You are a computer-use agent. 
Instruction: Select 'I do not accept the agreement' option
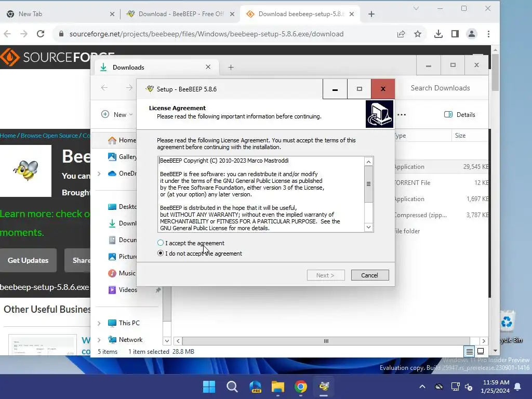point(200,254)
